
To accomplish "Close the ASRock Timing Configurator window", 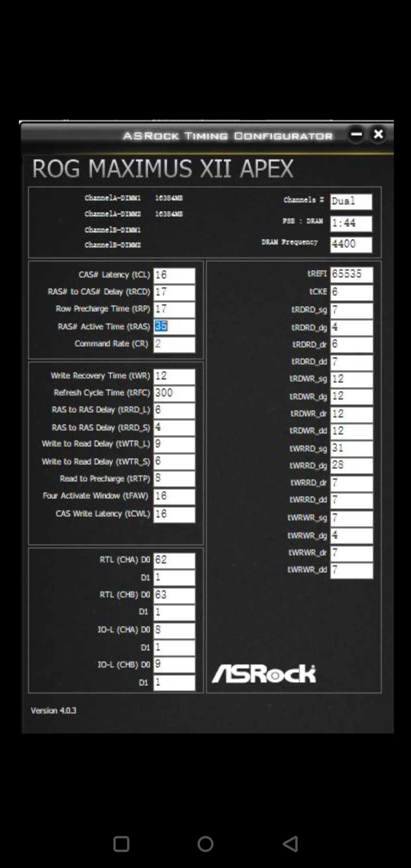I will point(378,135).
